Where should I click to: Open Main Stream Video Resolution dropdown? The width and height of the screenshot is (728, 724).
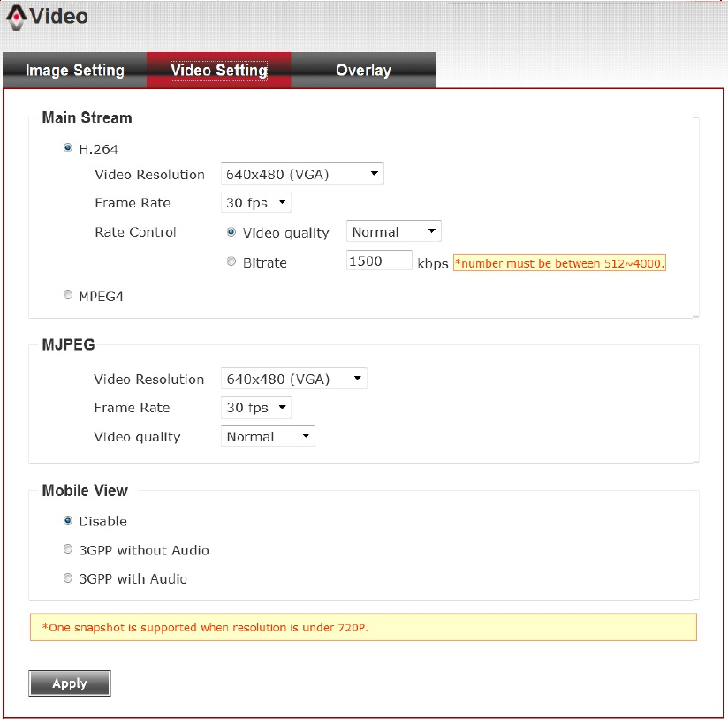[x=302, y=174]
